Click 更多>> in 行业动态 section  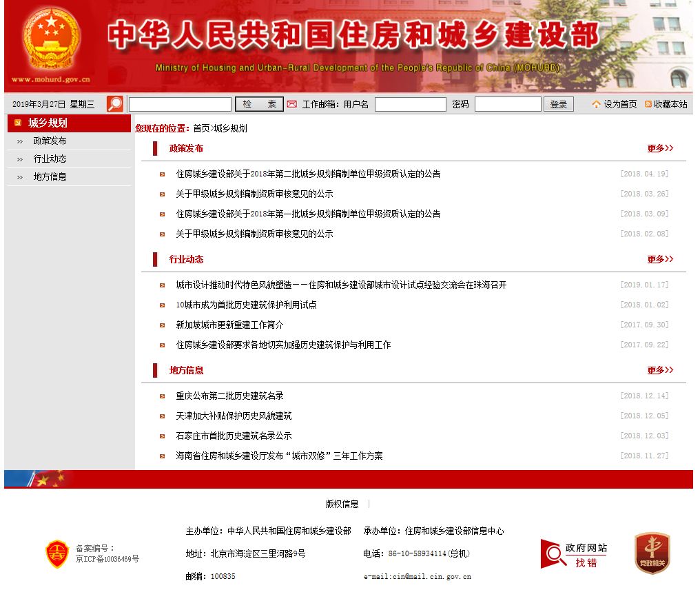(x=660, y=259)
